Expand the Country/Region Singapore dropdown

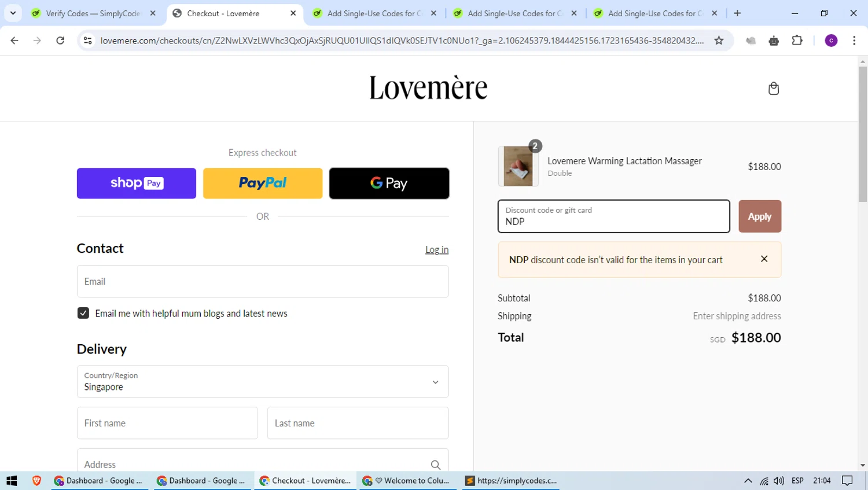pyautogui.click(x=263, y=381)
